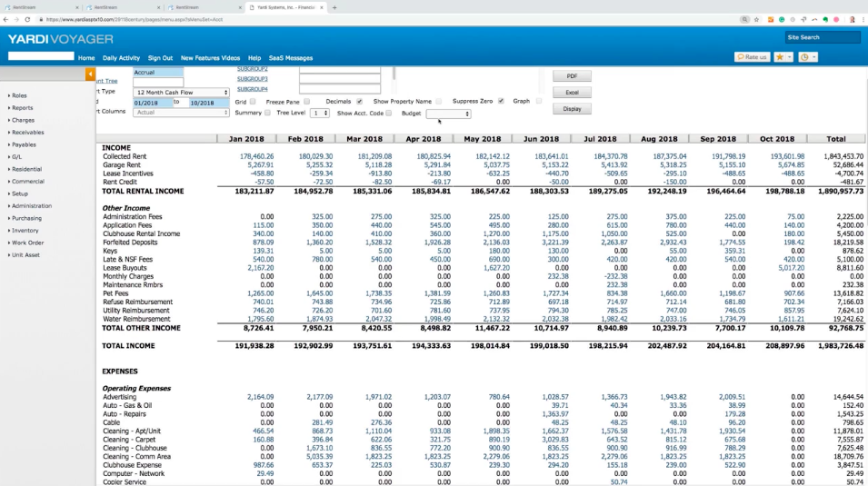Expand the Roles side menu
Viewport: 868px width, 486px height.
tap(17, 95)
